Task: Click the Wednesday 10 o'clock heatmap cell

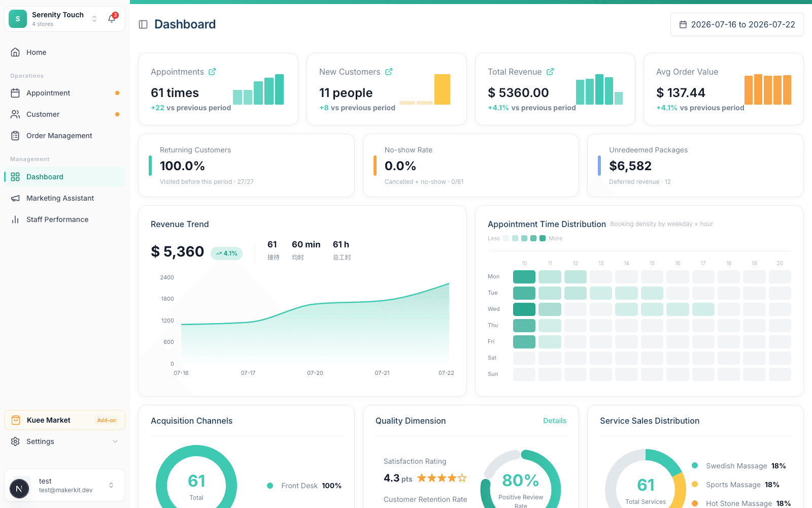Action: click(x=524, y=309)
